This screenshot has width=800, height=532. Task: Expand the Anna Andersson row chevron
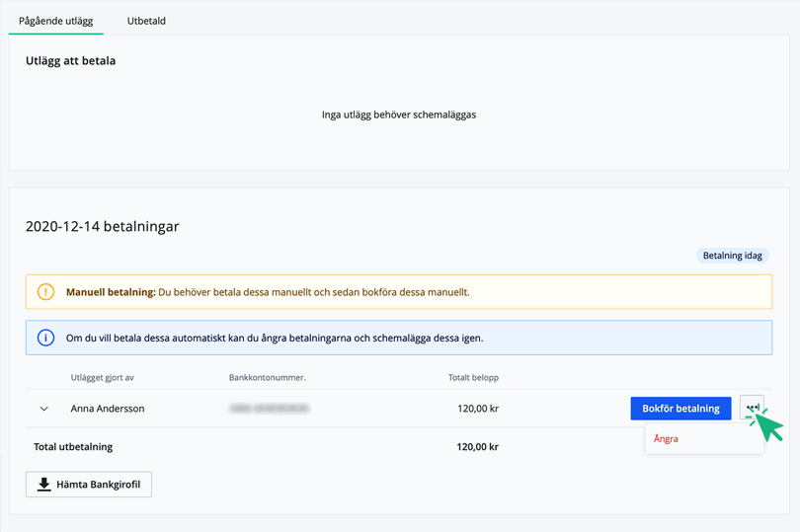[x=43, y=409]
